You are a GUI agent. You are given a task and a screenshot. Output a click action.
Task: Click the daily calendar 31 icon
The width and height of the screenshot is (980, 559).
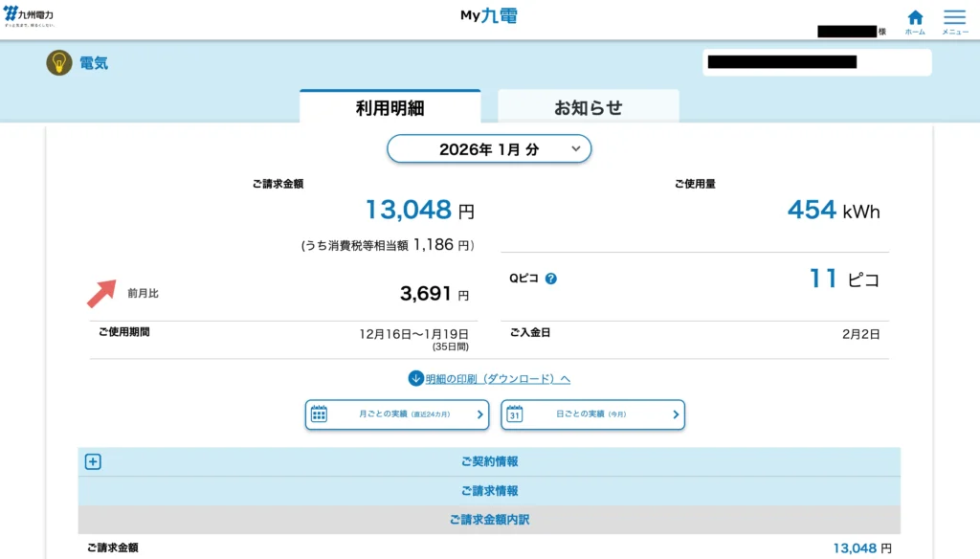coord(514,414)
